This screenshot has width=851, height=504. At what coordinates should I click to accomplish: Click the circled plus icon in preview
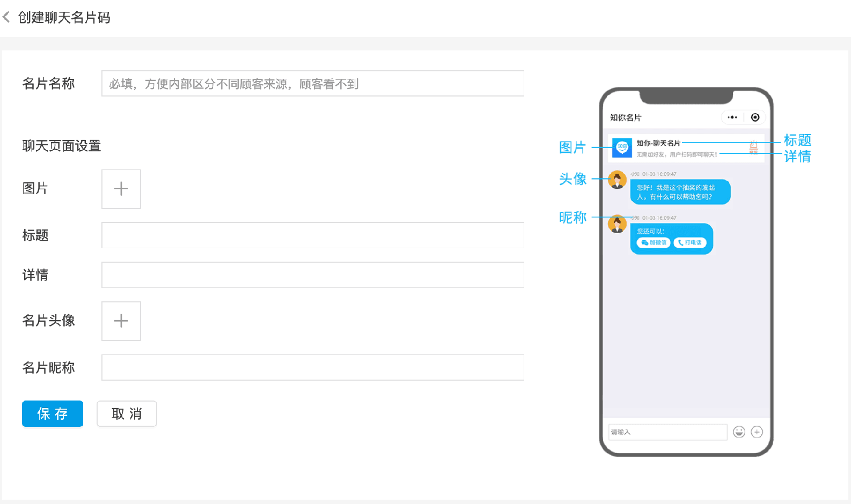tap(757, 432)
